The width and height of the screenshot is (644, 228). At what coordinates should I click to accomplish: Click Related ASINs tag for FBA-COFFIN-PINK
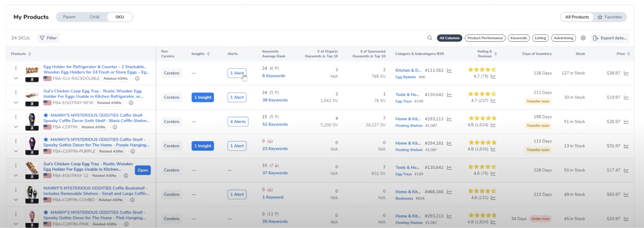point(105,224)
